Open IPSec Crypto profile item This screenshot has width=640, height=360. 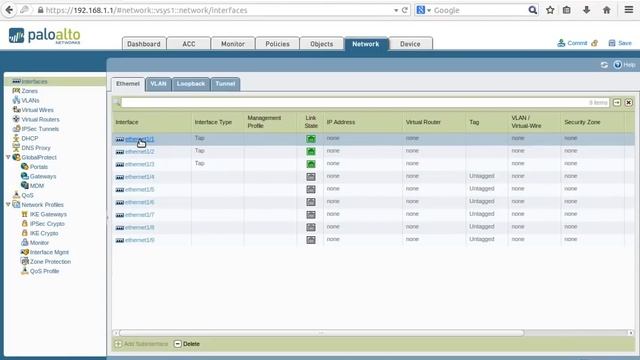coord(47,224)
